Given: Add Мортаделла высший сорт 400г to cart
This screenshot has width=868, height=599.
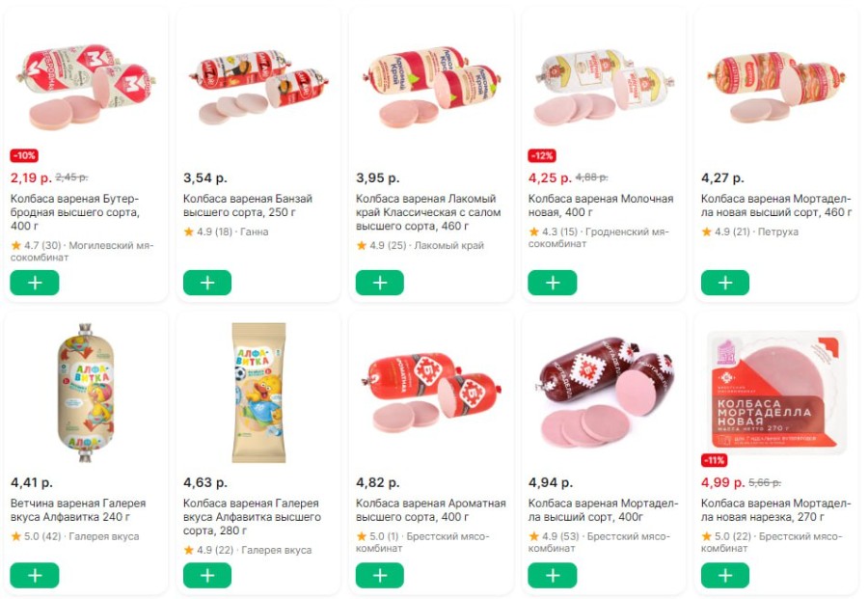Looking at the screenshot, I should [553, 575].
